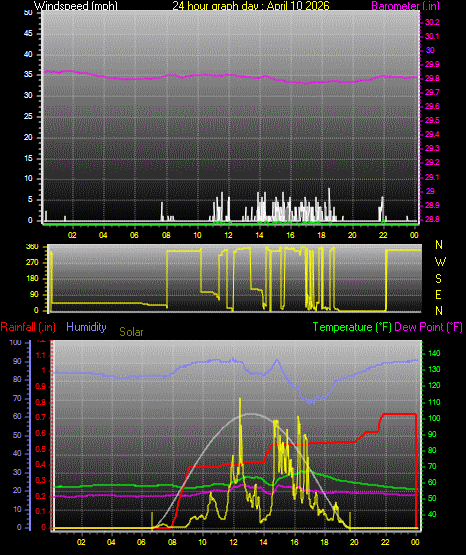The width and height of the screenshot is (466, 555).
Task: Click the S compass direction label
Action: pos(438,279)
